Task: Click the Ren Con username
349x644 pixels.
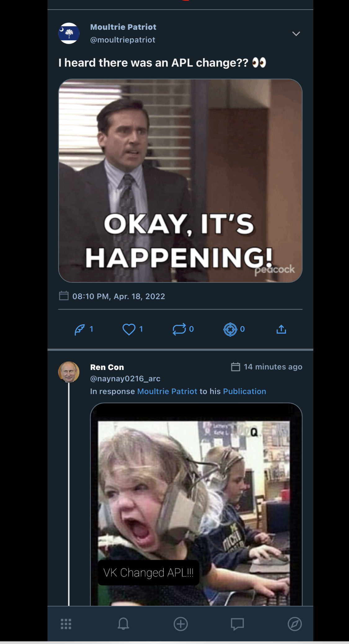Action: click(x=107, y=367)
